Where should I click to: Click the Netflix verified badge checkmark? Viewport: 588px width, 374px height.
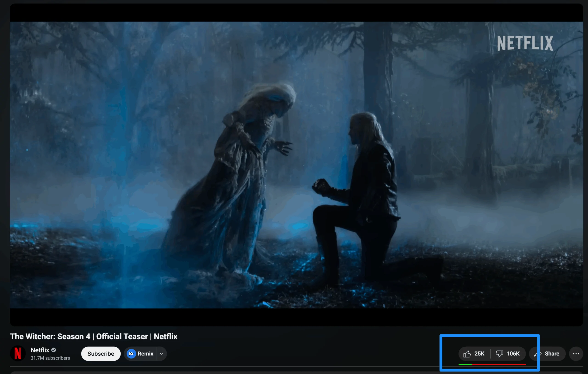pyautogui.click(x=54, y=350)
